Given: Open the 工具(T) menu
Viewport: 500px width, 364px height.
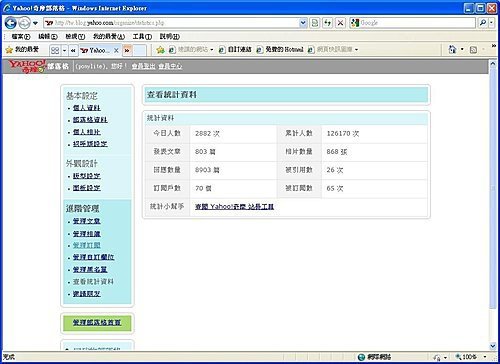Looking at the screenshot, I should point(142,36).
